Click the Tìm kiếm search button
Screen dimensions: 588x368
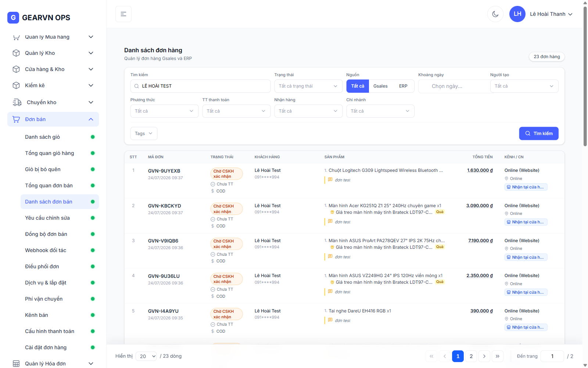pyautogui.click(x=539, y=134)
